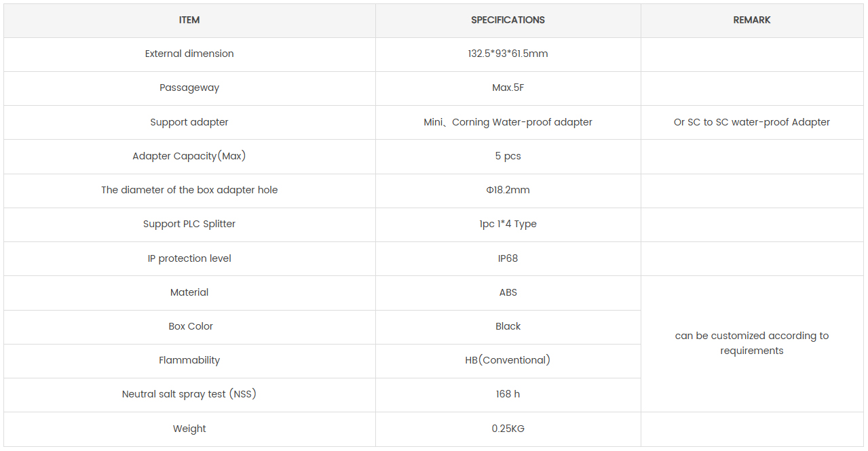Select the Φ18.2mm diameter value
The height and width of the screenshot is (451, 868).
508,190
